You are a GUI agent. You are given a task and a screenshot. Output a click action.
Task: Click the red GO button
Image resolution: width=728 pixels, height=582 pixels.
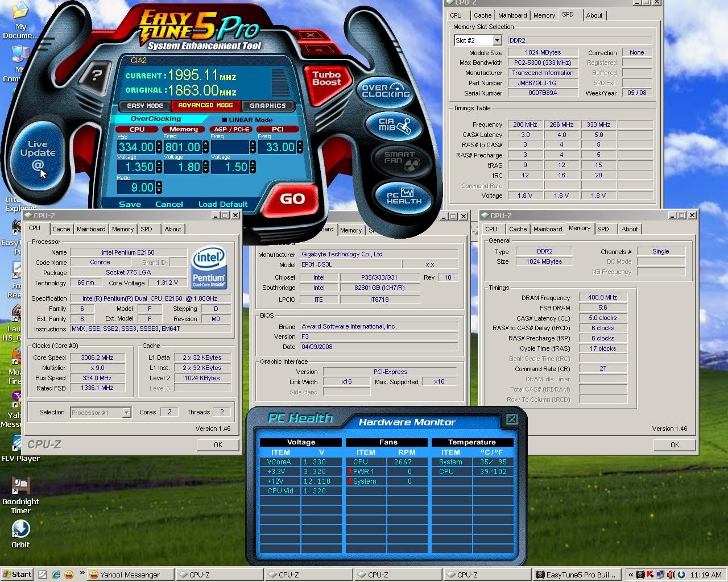coord(292,199)
